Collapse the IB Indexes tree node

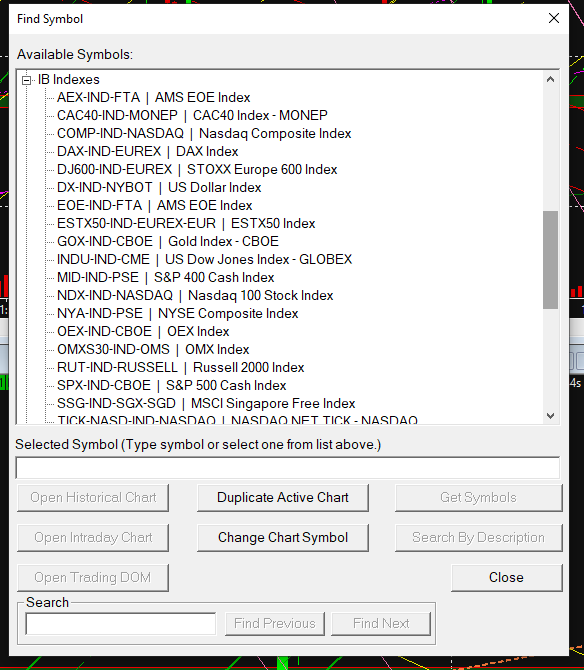click(x=26, y=80)
